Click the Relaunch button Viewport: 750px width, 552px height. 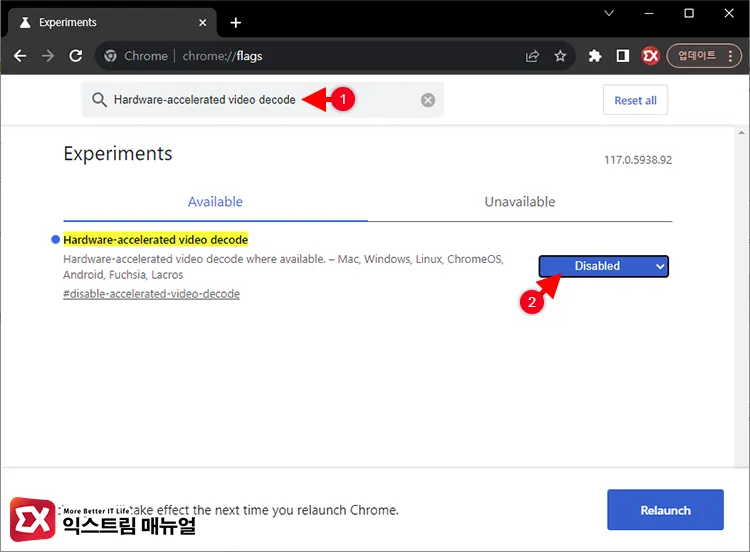(x=665, y=510)
